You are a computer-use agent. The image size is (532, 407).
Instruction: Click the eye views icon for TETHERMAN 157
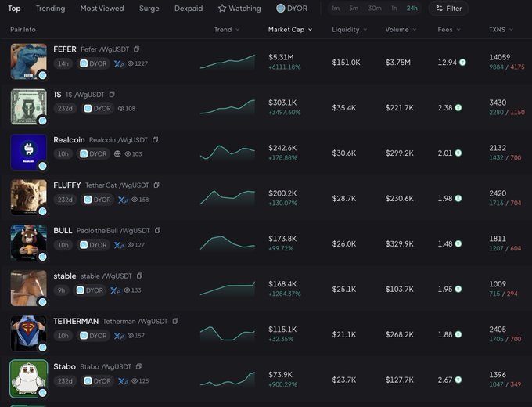point(131,336)
